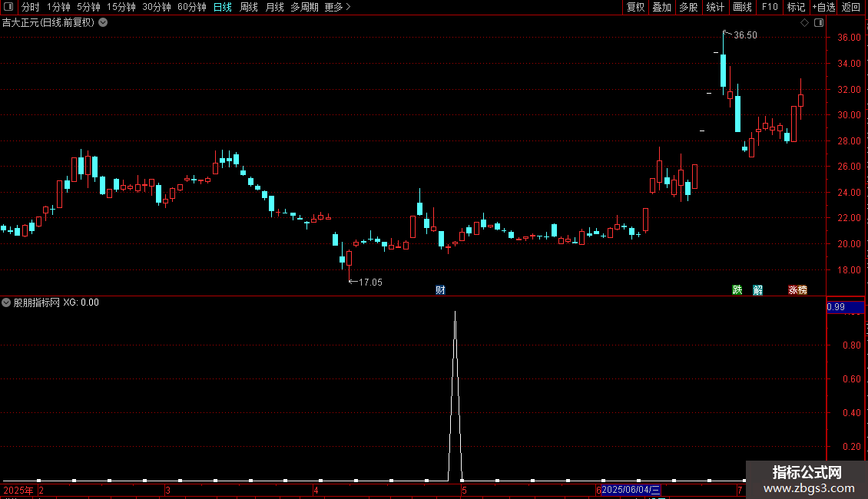Open the 统计 statistics tool
This screenshot has height=499, width=868.
pos(715,7)
